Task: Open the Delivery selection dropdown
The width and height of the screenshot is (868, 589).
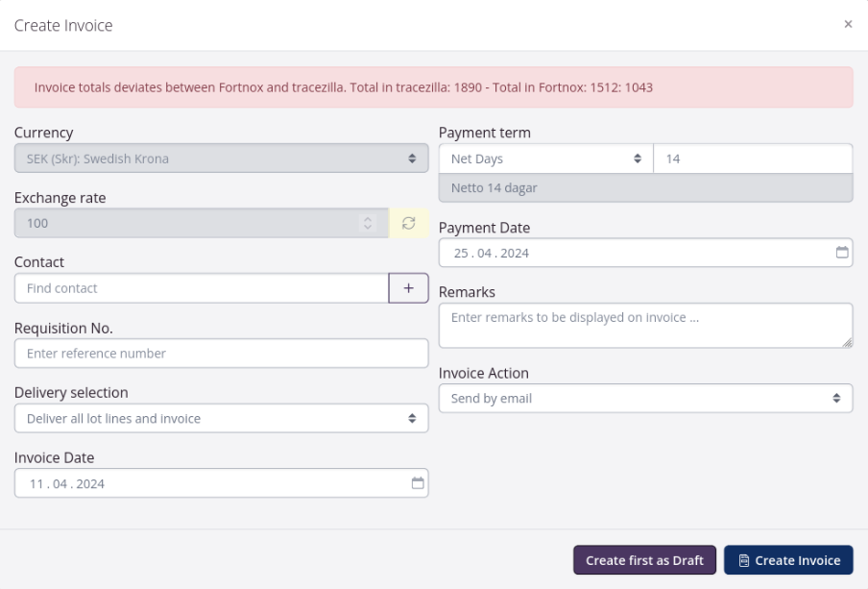Action: tap(221, 418)
